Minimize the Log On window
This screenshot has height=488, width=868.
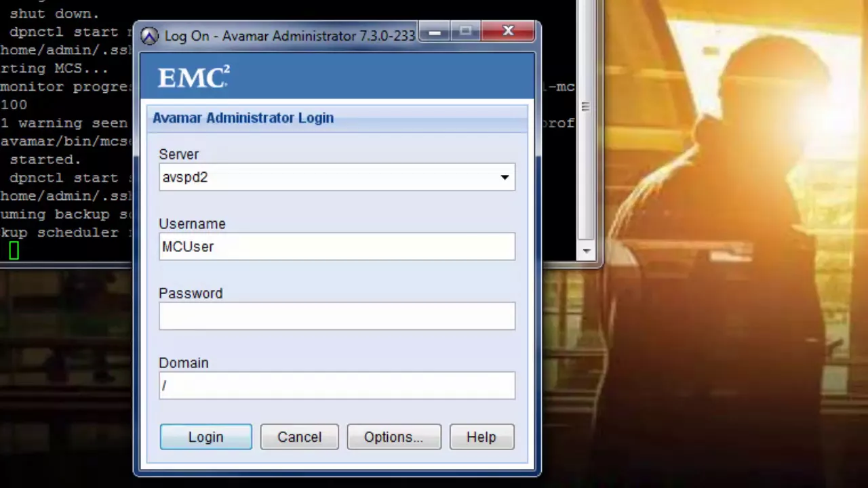(x=435, y=31)
